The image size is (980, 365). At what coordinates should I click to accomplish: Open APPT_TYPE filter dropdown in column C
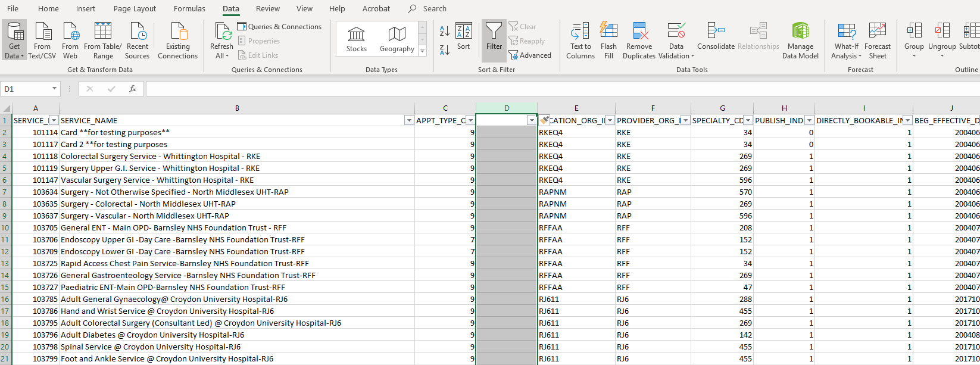pos(470,120)
